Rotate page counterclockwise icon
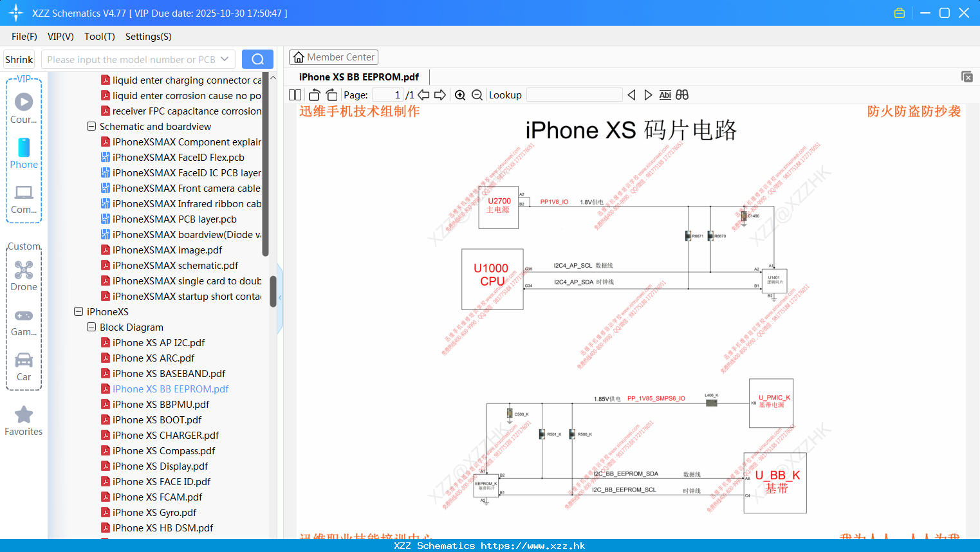 [314, 95]
